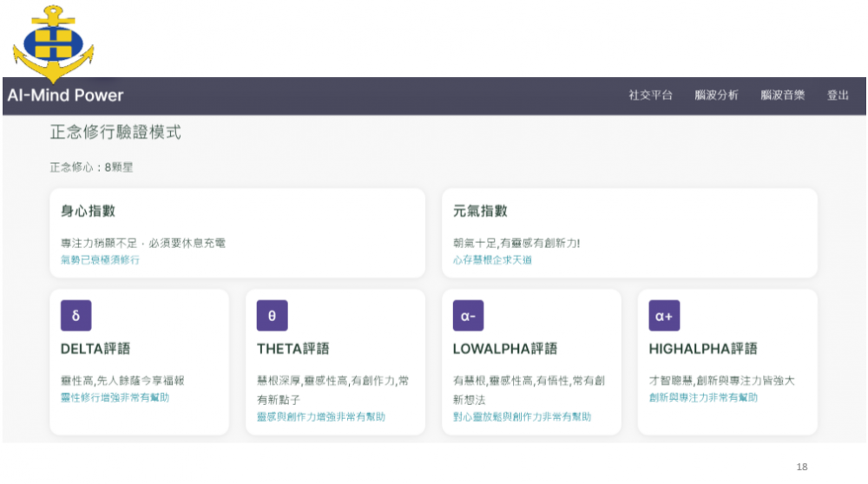Open the 創新與專注力非常有幫助 link

(x=703, y=397)
